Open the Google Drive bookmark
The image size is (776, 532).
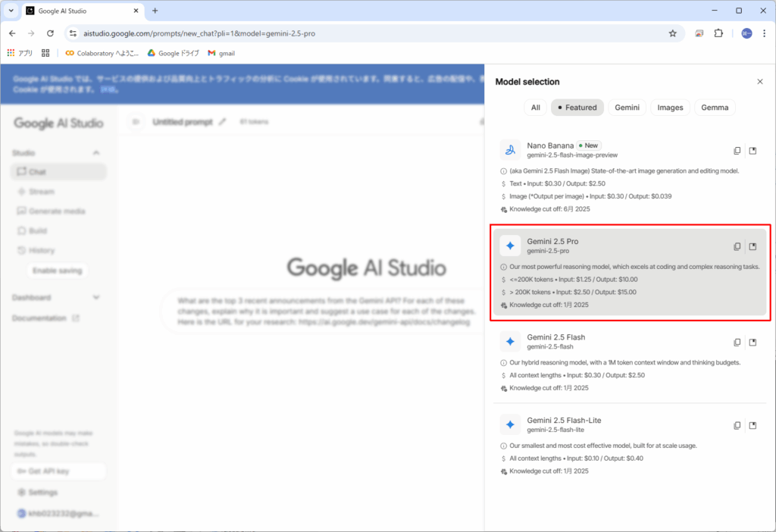click(174, 53)
